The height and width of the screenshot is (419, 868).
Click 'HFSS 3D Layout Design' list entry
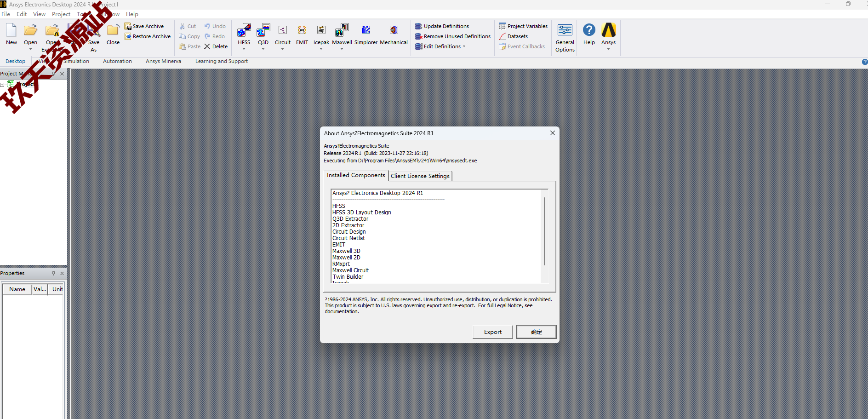(x=362, y=212)
